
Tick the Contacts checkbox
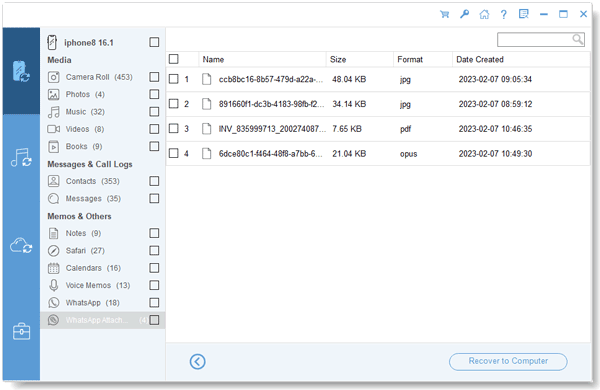point(154,181)
